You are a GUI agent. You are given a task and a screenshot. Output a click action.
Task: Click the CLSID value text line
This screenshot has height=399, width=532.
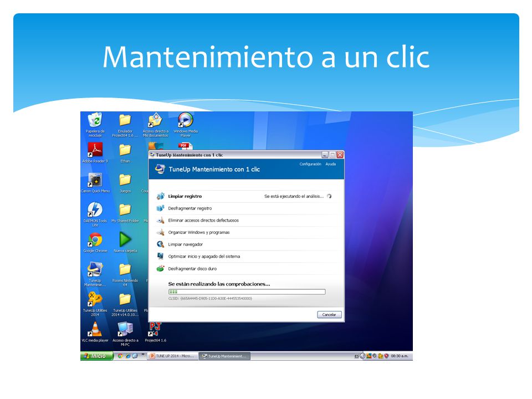pos(210,299)
